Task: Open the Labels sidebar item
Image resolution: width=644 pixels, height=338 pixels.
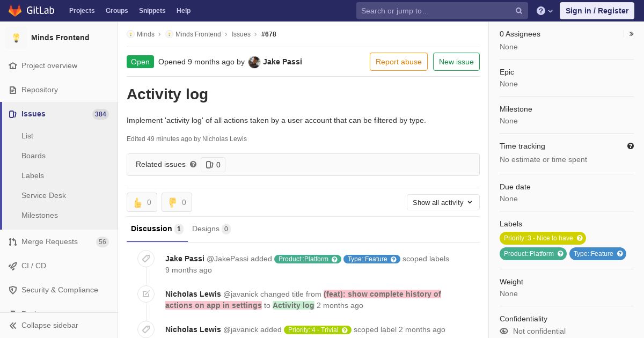Action: 33,176
